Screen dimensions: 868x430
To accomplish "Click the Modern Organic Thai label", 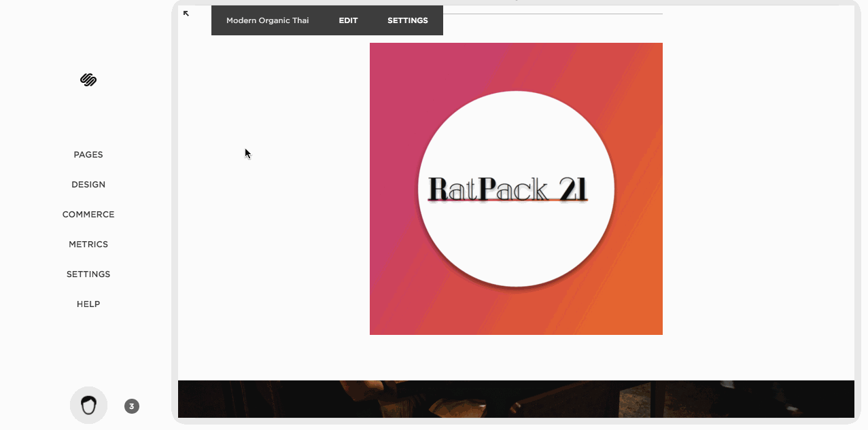I will pyautogui.click(x=268, y=20).
